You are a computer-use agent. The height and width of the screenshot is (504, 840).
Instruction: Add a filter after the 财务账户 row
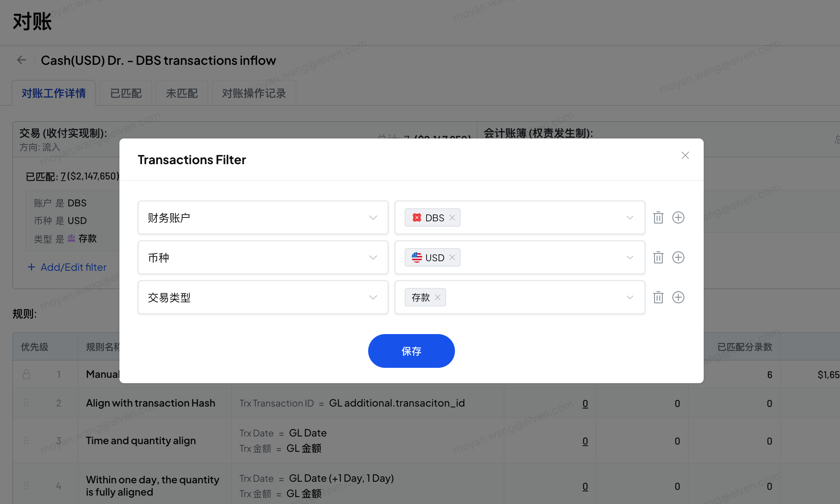click(x=678, y=217)
